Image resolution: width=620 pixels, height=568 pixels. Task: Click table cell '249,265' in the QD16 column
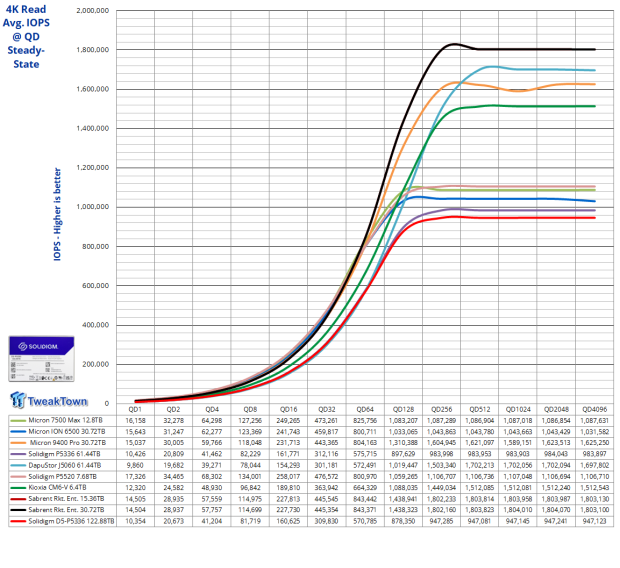pos(288,420)
